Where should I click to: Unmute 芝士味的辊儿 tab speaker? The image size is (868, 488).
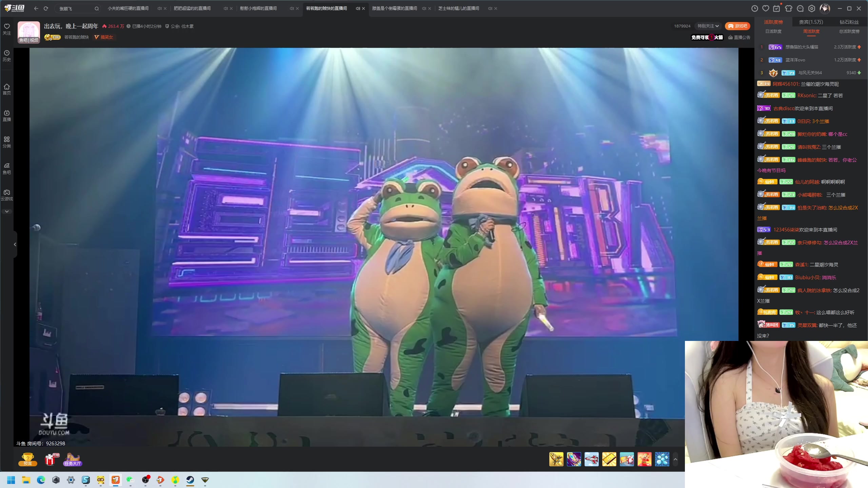pos(490,8)
